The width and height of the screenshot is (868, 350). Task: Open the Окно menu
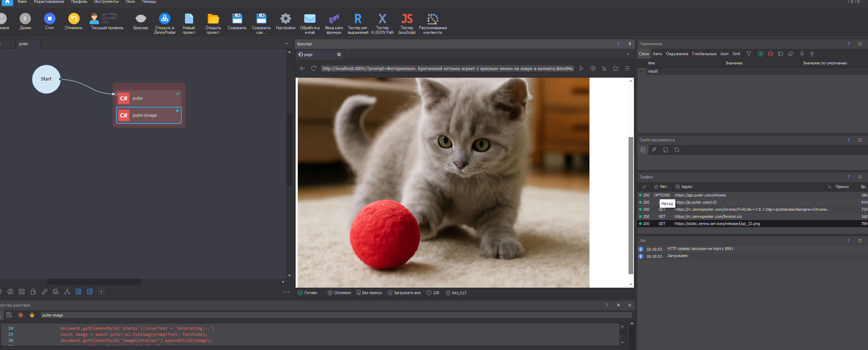point(130,2)
